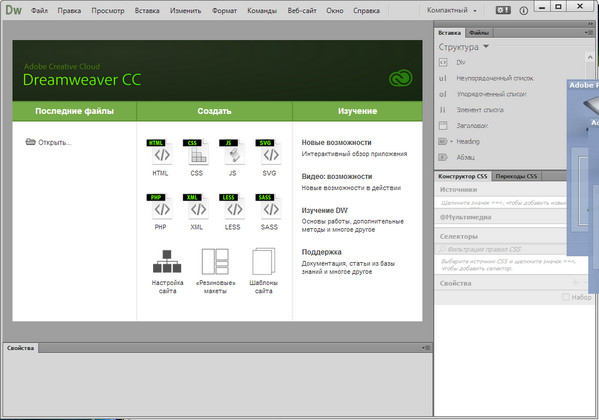Create a new LESS file icon

tap(233, 206)
